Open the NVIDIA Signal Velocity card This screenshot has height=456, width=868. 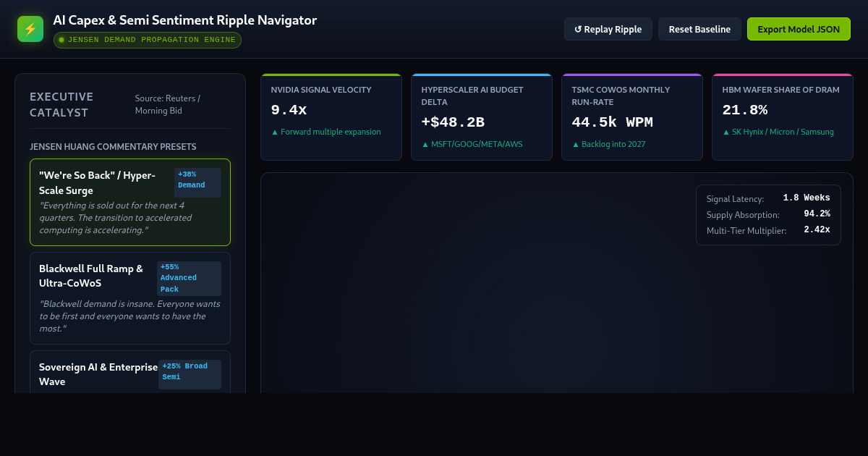[331, 117]
